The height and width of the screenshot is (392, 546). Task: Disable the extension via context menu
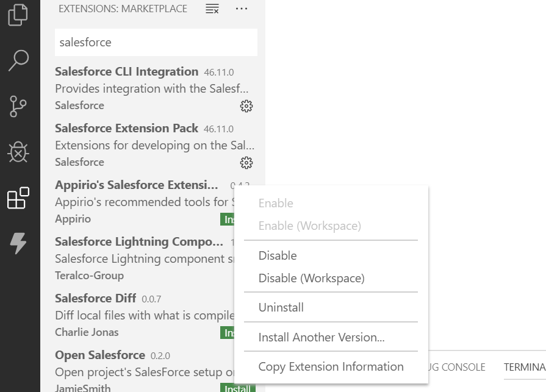[x=278, y=255]
